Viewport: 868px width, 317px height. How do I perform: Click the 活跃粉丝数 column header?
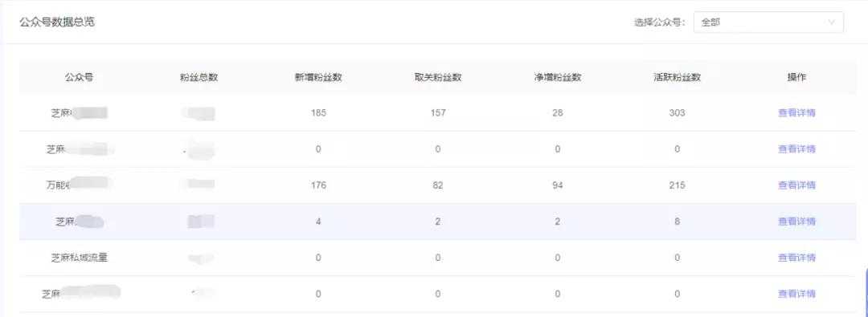point(677,78)
